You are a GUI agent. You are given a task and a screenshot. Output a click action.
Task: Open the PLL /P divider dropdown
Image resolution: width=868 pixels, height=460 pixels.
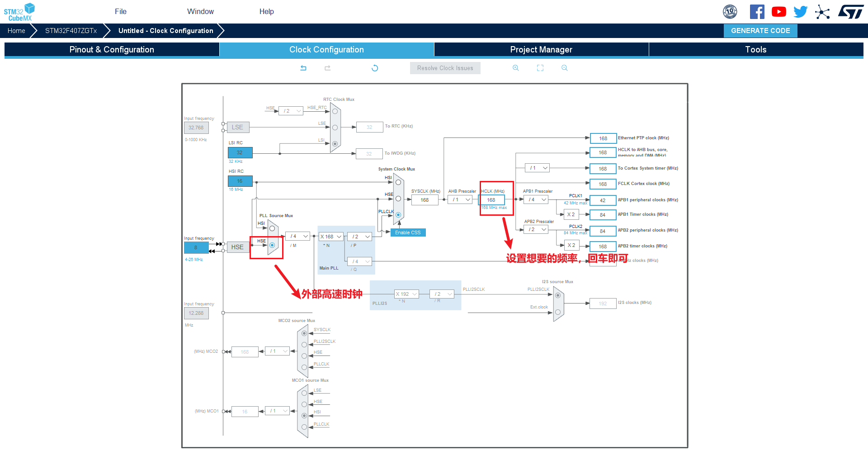pyautogui.click(x=359, y=237)
